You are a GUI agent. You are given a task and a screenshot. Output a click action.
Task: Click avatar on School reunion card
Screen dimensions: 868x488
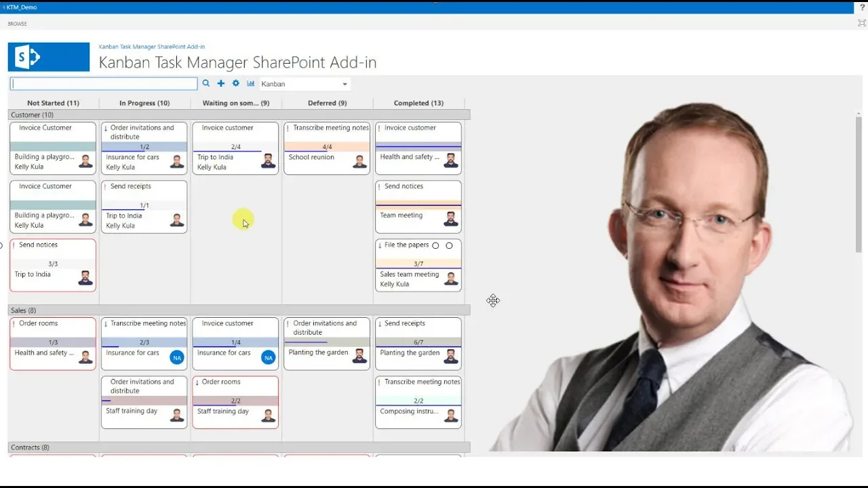[359, 161]
